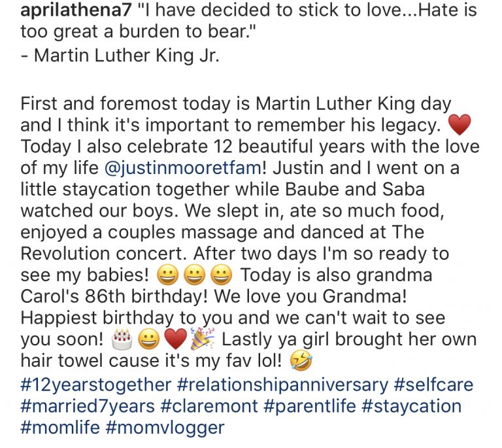Click the birthday cake emoji
The height and width of the screenshot is (448, 502).
(122, 339)
